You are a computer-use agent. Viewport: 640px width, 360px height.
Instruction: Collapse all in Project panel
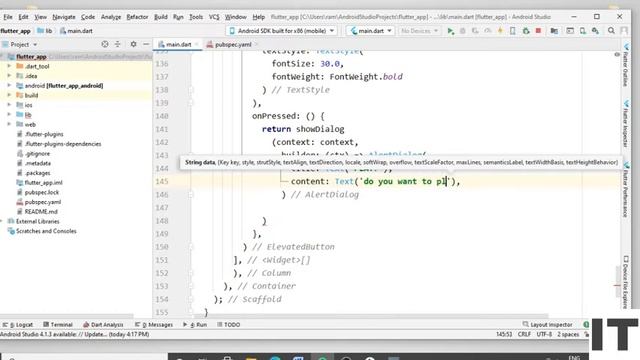pyautogui.click(x=118, y=44)
